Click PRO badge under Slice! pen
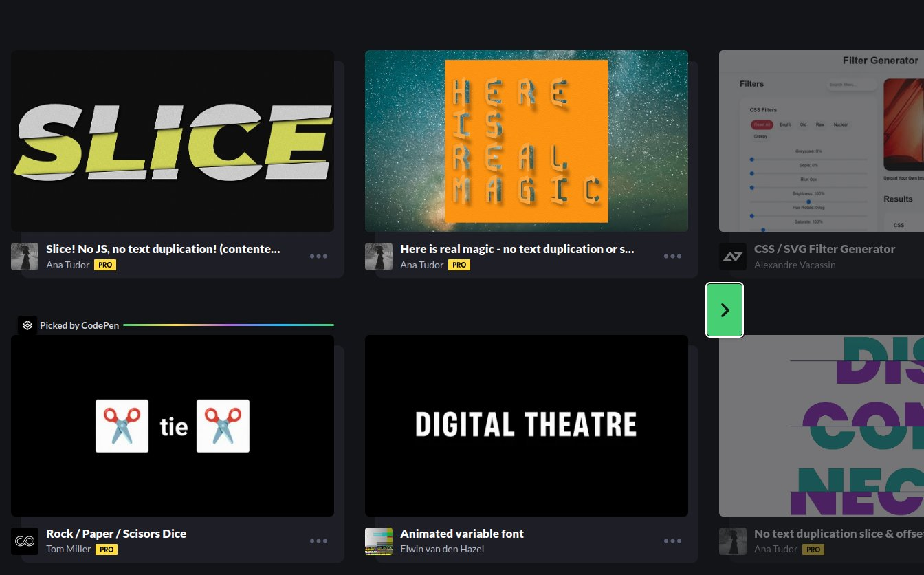 click(105, 265)
